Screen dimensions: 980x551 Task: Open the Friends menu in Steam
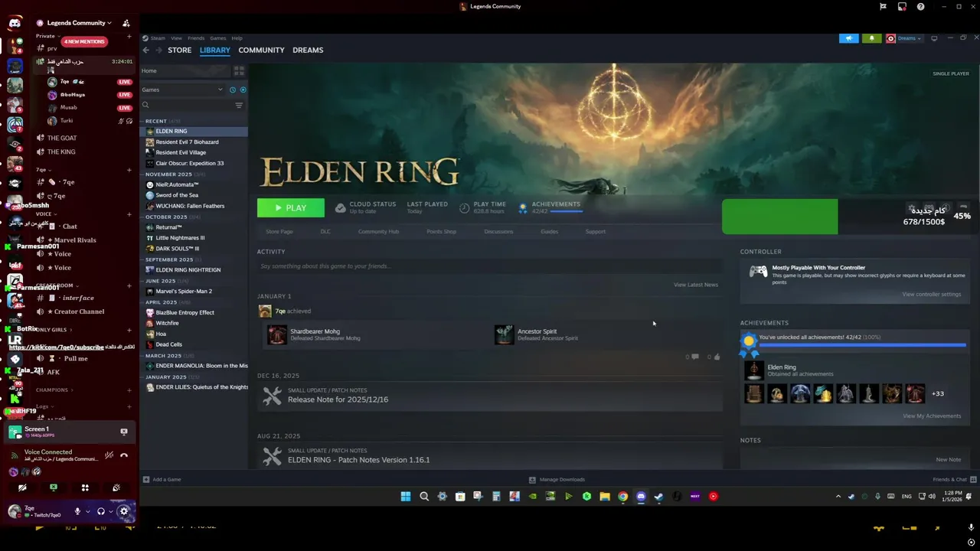196,37
